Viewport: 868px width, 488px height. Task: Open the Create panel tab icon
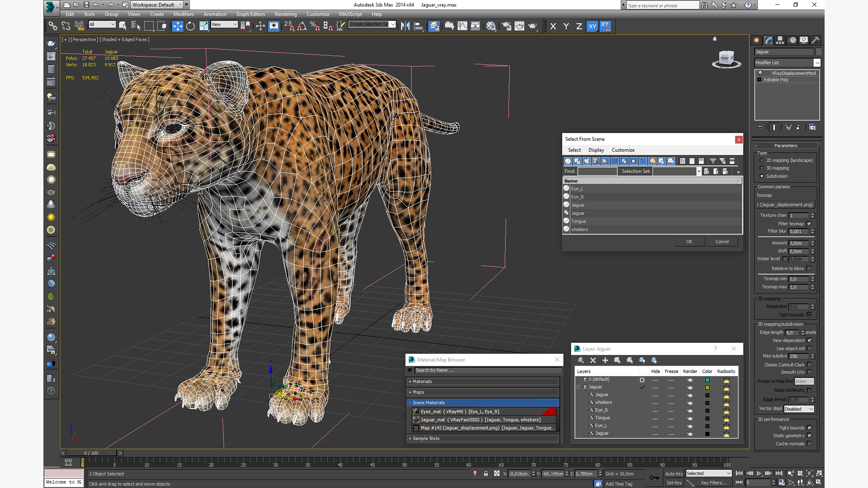coord(756,40)
